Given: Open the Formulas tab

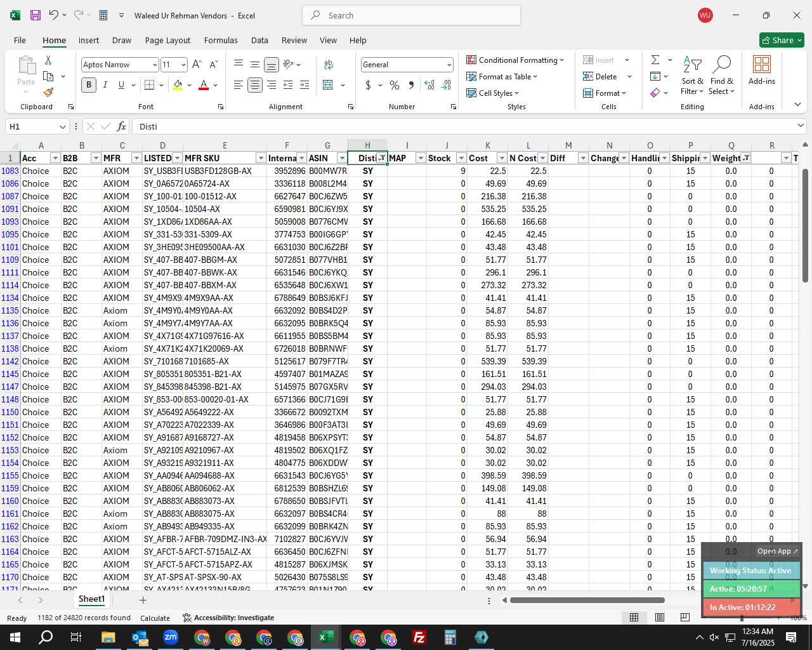Looking at the screenshot, I should click(x=221, y=40).
